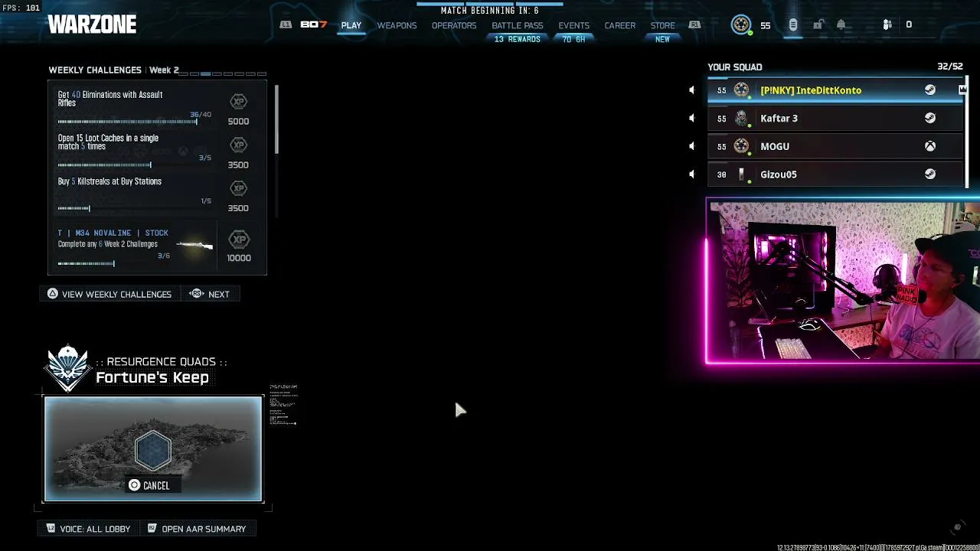Image resolution: width=980 pixels, height=551 pixels.
Task: Open the Battle Pass tab
Action: pos(518,25)
